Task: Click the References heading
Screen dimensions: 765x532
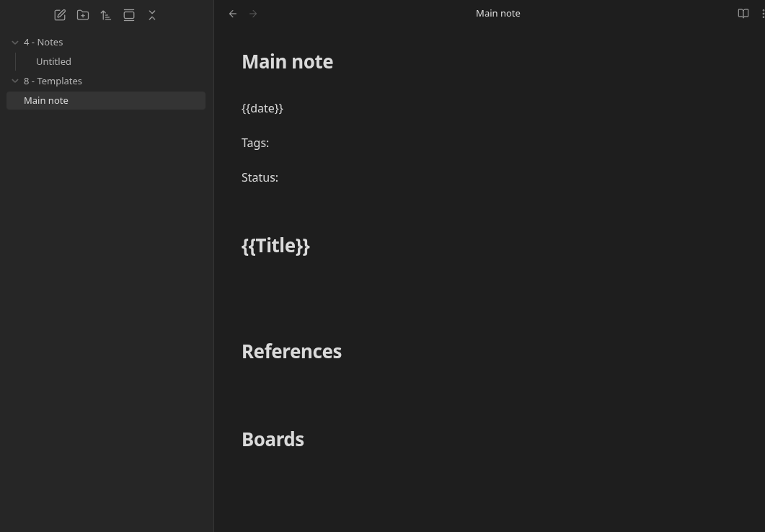Action: (291, 352)
